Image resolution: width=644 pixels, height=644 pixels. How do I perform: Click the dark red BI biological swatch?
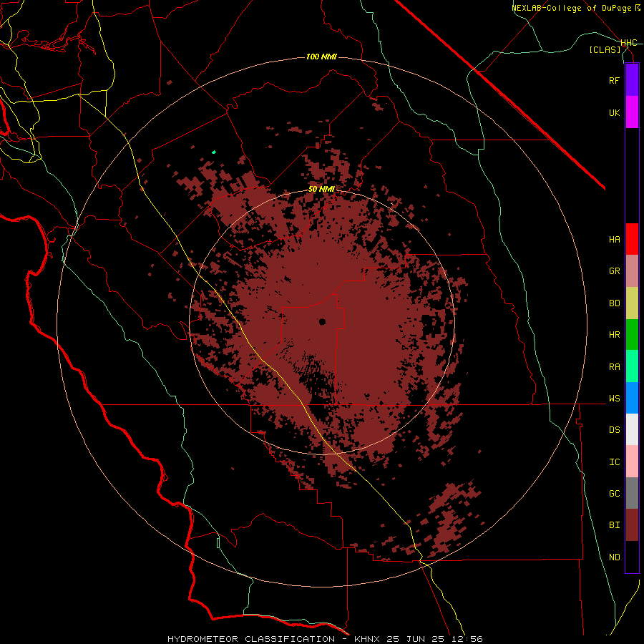pos(632,525)
